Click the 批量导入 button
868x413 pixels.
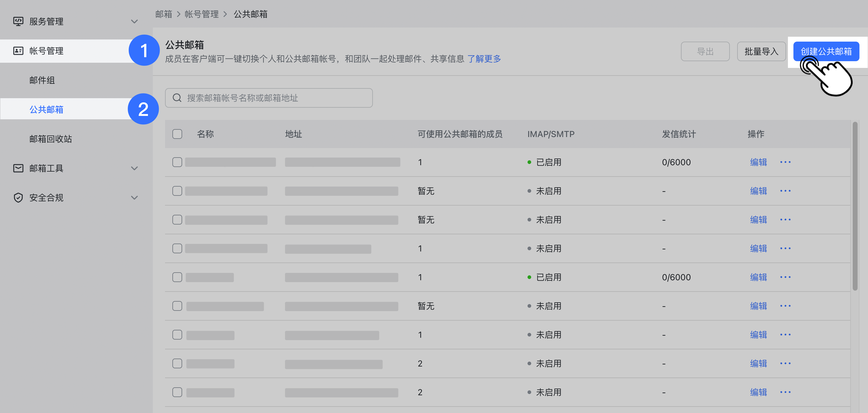(x=762, y=51)
